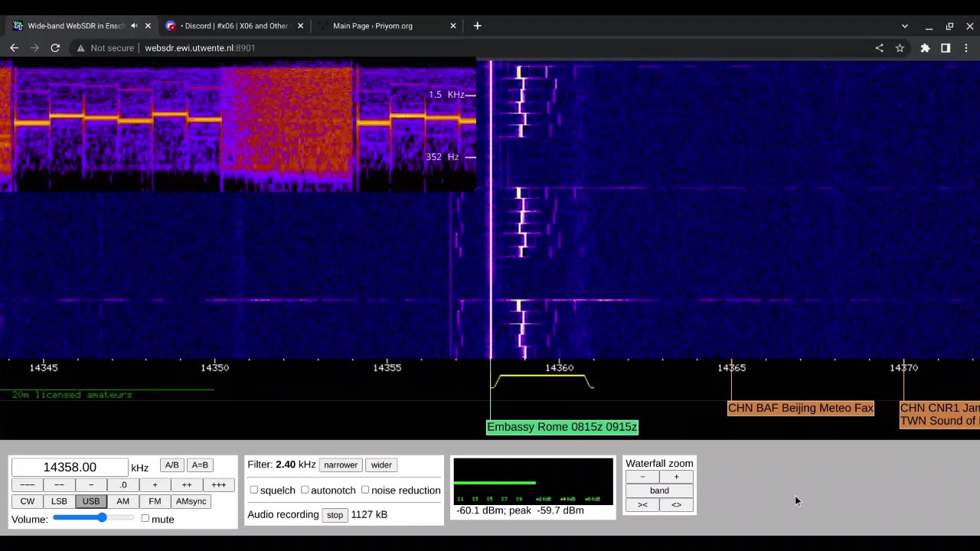
Task: Bookmark this page with the star icon
Action: [900, 47]
